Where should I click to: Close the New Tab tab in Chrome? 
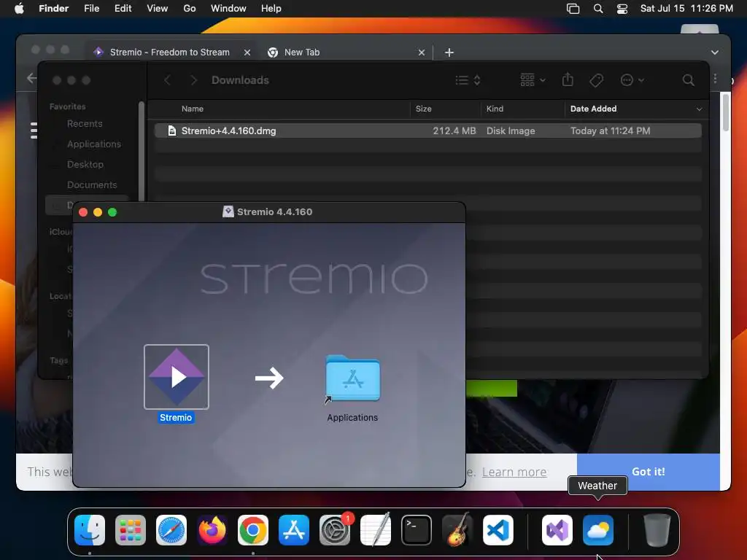422,52
